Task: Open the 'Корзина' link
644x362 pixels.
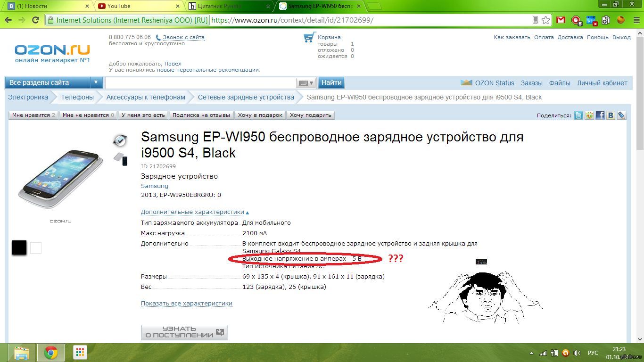Action: pos(329,37)
